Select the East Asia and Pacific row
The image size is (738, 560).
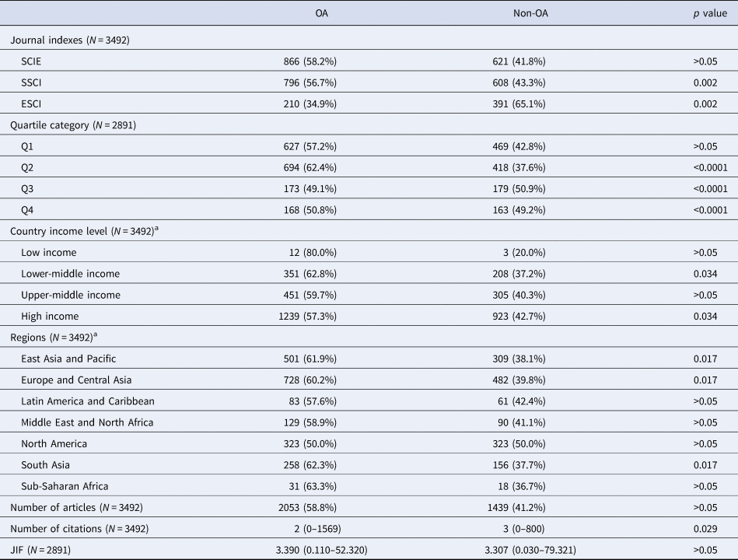tap(70, 359)
